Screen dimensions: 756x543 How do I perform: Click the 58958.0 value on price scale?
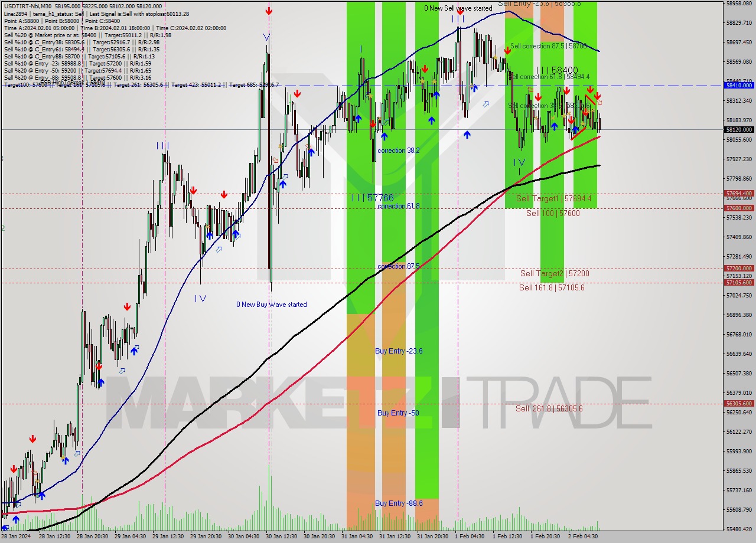pyautogui.click(x=739, y=4)
